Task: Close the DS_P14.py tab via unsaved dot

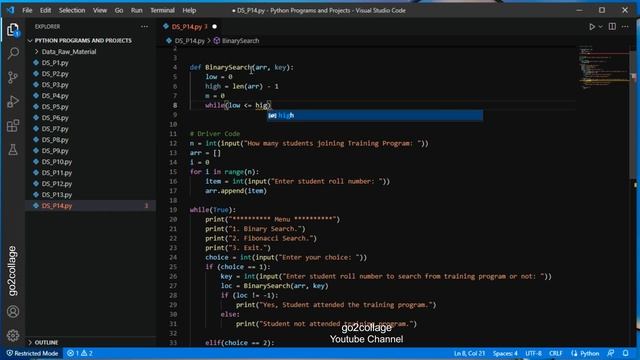Action: point(214,27)
